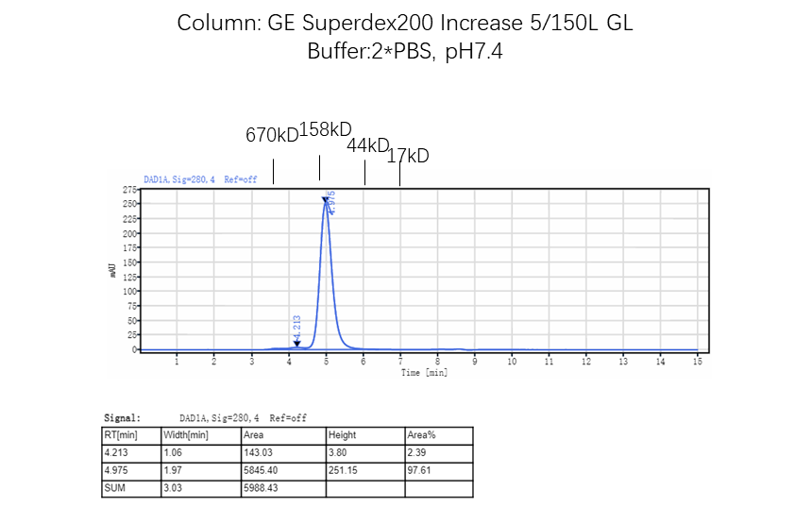
Task: Click the Time [min] axis title
Action: (x=424, y=373)
